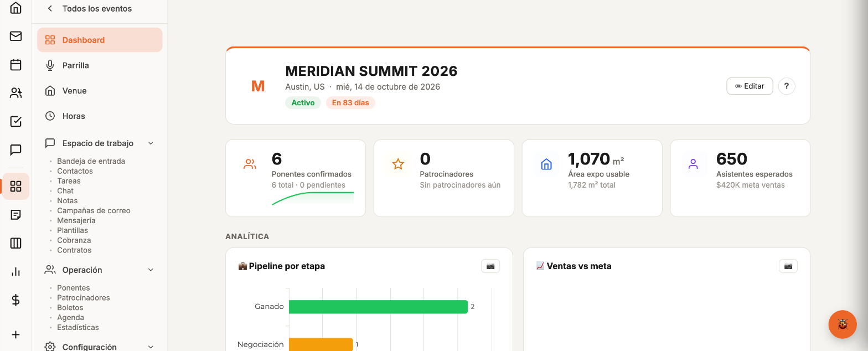Collapse the Espacio de trabajo section chevron
This screenshot has height=351, width=868.
[x=151, y=143]
